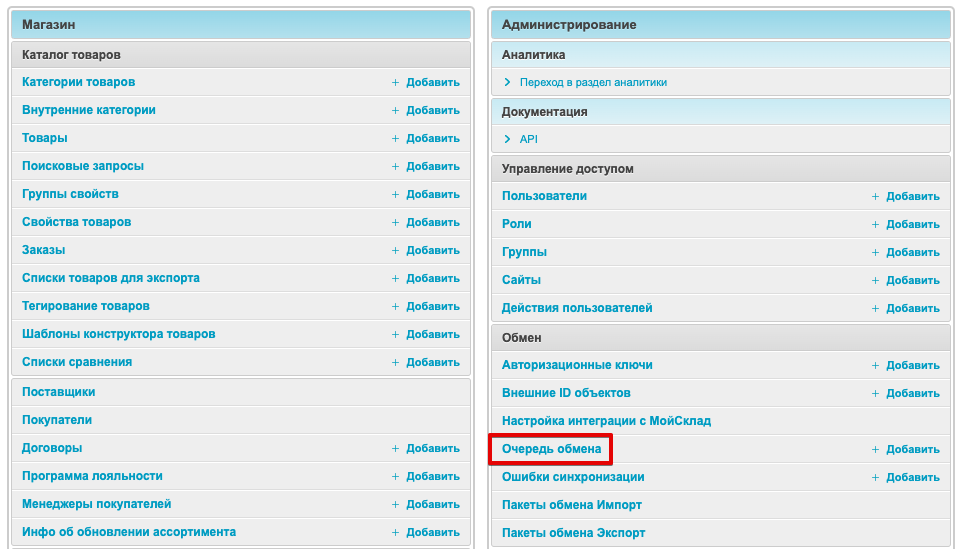Click Добавить beside Роли

pos(912,225)
